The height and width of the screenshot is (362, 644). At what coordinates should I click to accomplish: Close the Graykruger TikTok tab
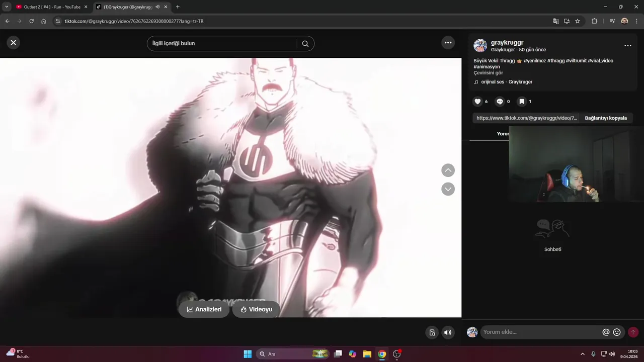click(166, 7)
